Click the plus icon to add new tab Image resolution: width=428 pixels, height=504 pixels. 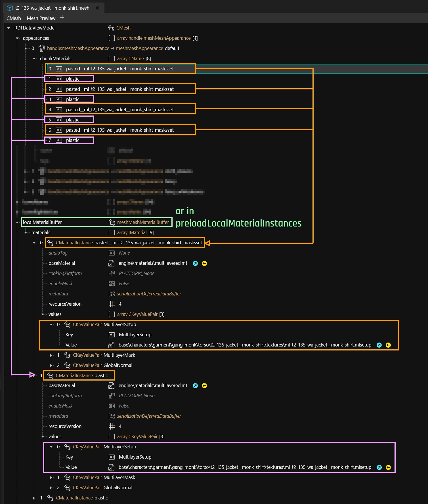click(62, 18)
